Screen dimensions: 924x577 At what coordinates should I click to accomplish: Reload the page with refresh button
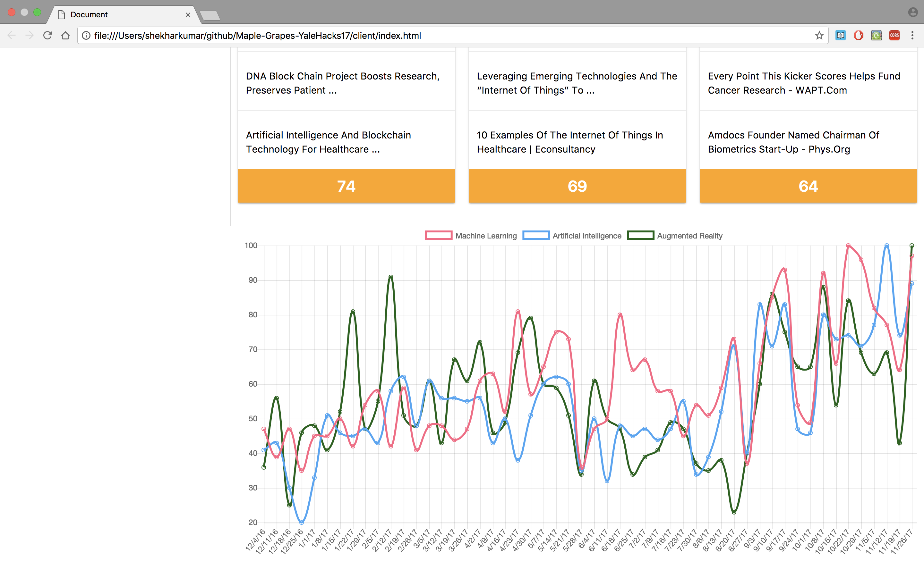pyautogui.click(x=47, y=36)
